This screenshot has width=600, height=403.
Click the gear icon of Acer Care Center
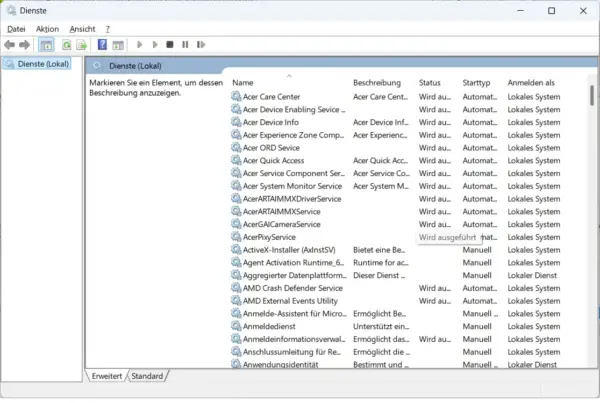coord(236,96)
